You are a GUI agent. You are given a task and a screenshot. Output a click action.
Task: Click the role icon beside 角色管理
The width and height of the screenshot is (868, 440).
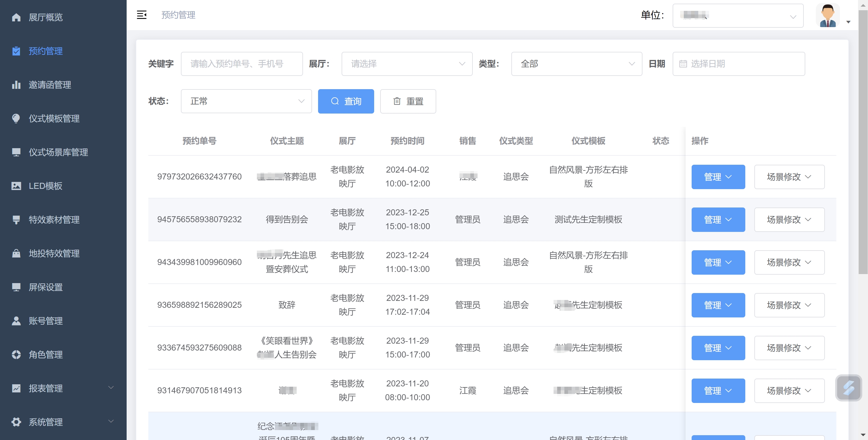click(x=16, y=354)
